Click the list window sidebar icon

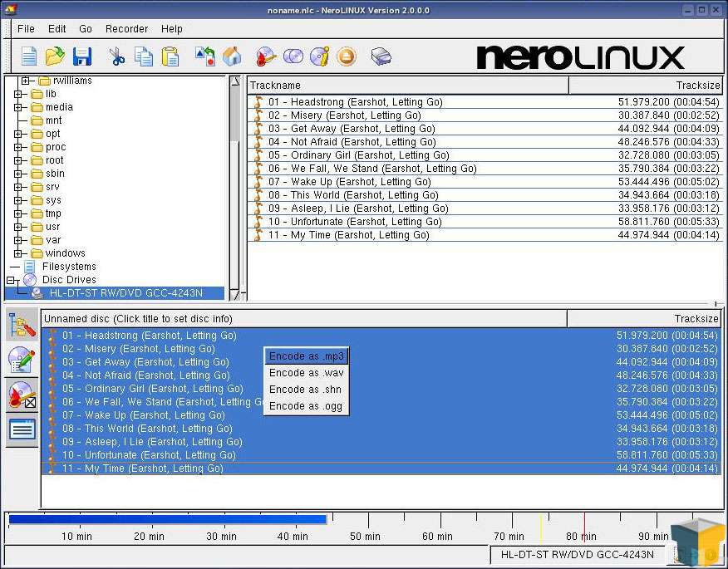coord(22,429)
